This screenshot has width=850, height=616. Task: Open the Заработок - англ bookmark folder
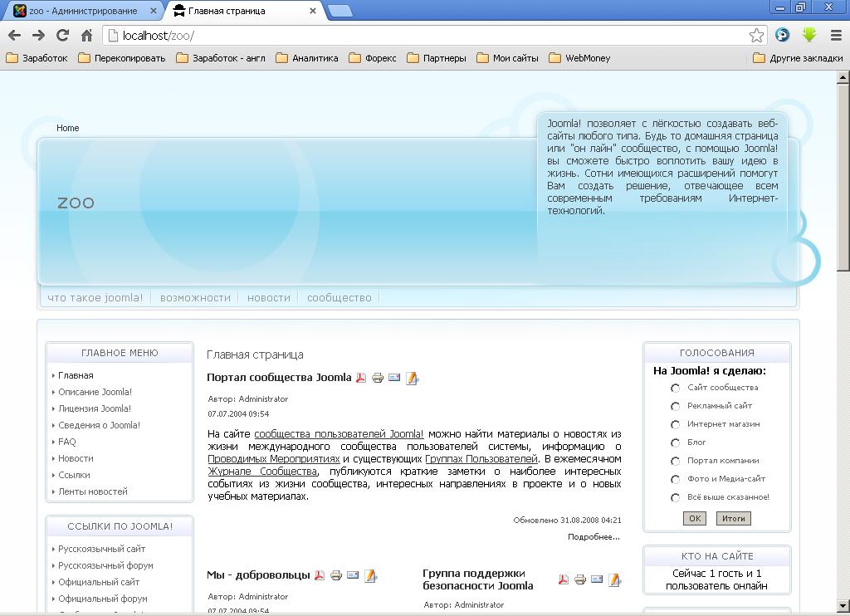point(221,58)
